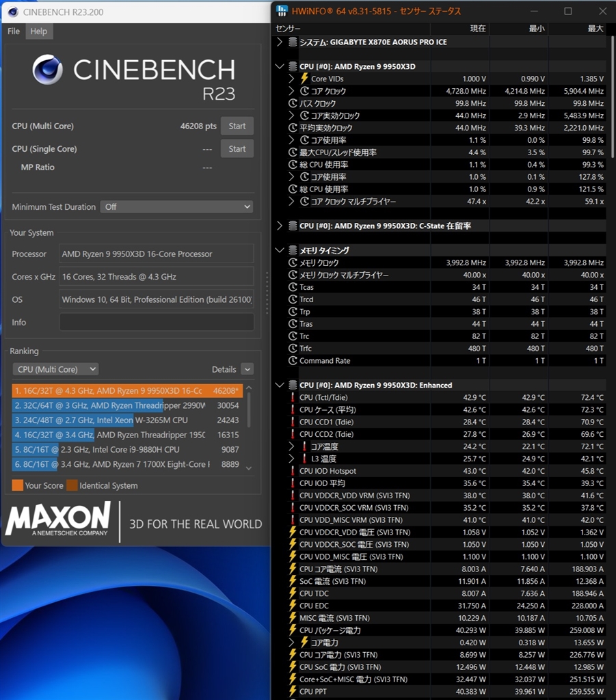Collapse the memory timing sensor group
616x700 pixels.
(280, 250)
